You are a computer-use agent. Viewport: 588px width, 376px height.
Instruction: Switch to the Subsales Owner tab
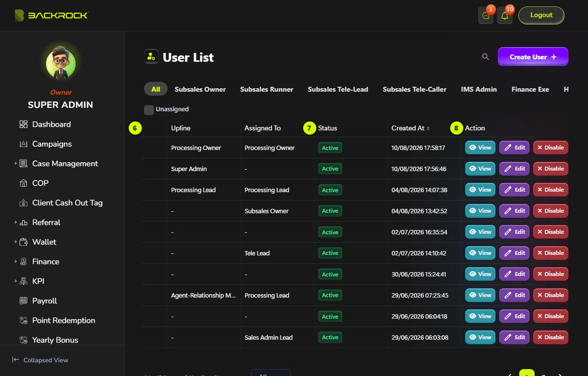pos(200,89)
